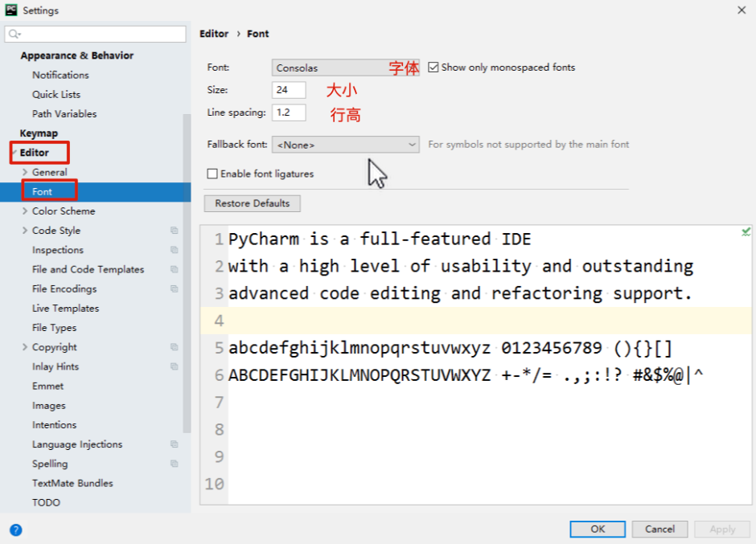756x544 pixels.
Task: Open the Fallback font dropdown
Action: (x=345, y=145)
